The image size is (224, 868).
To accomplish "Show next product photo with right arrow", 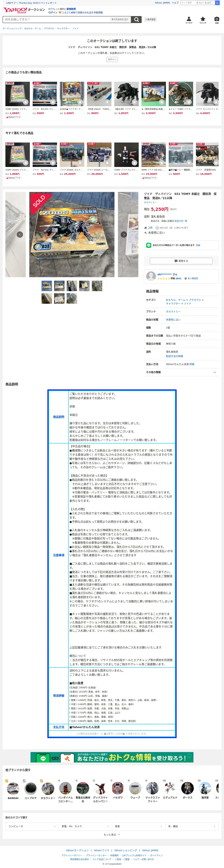I will point(124,235).
